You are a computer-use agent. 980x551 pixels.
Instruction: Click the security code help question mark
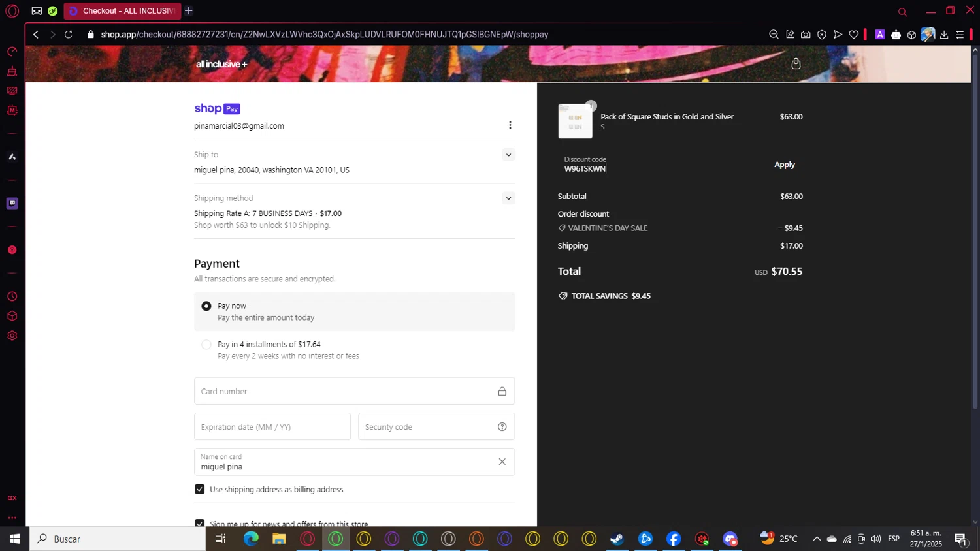502,427
